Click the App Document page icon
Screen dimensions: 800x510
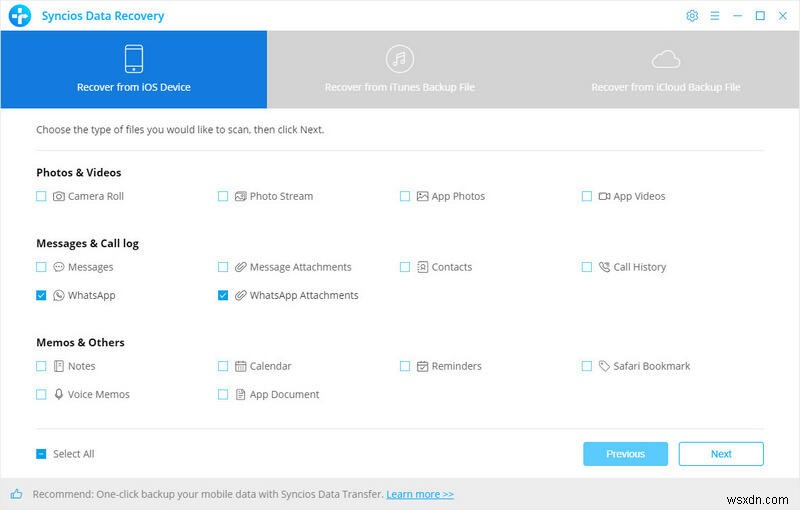coord(240,394)
